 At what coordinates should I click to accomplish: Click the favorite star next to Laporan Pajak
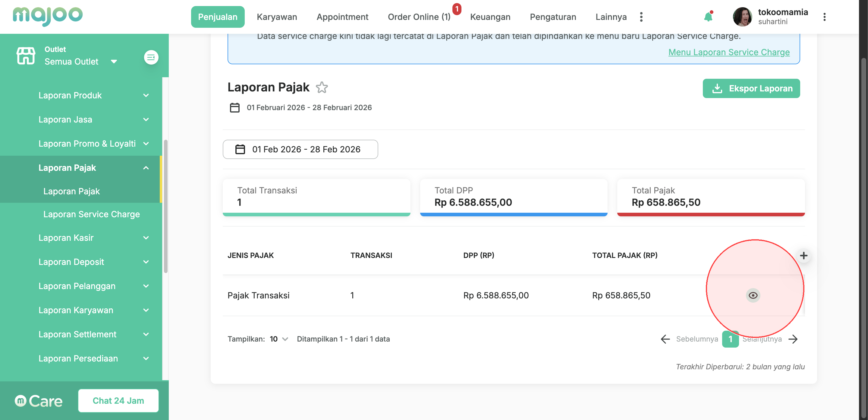click(322, 87)
